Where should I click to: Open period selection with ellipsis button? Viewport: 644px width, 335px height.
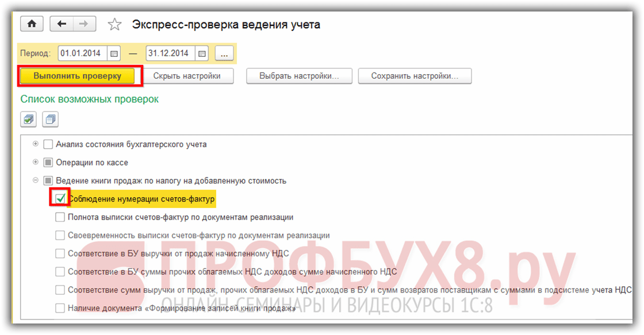click(224, 53)
